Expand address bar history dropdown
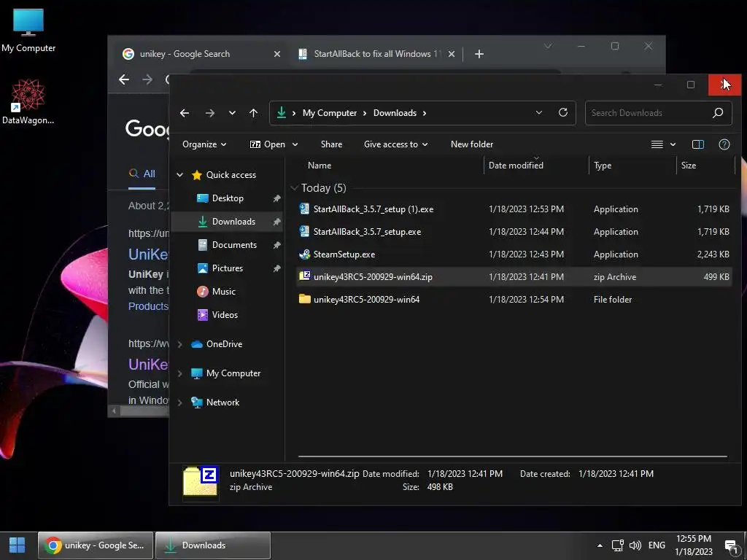 [x=539, y=112]
